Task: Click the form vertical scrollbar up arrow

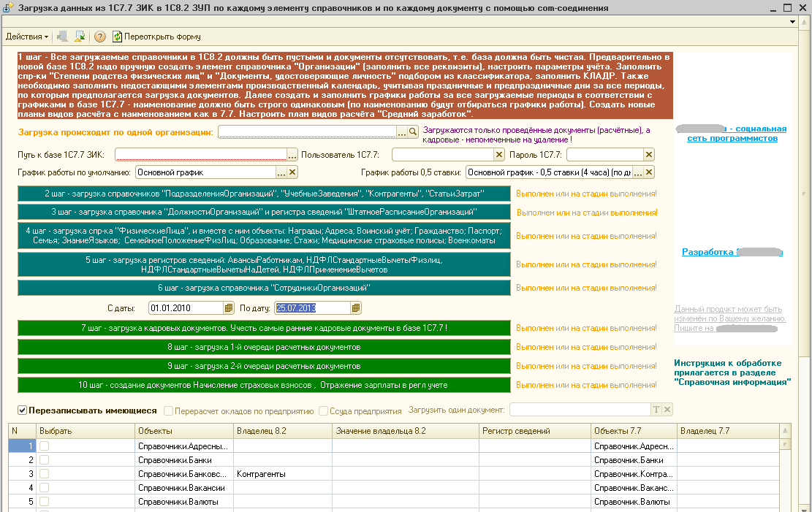Action: pos(804,21)
